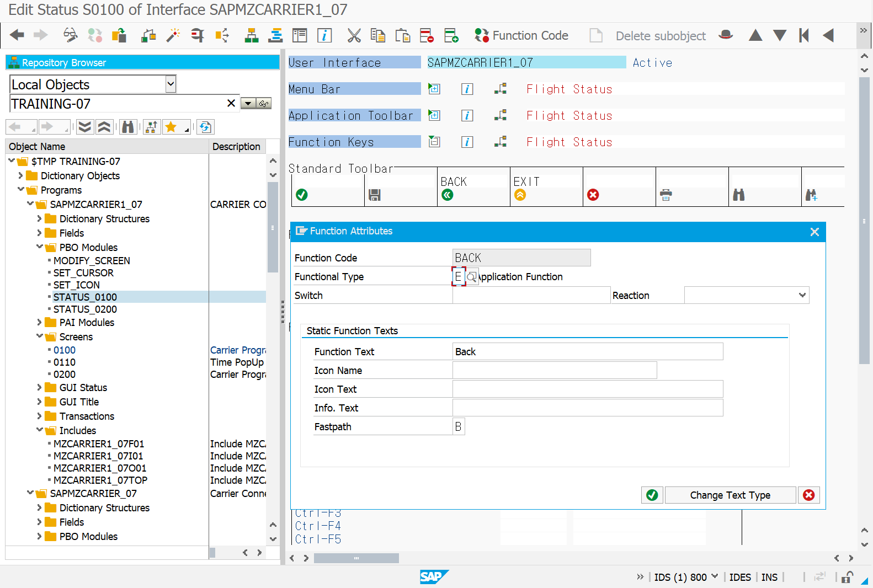The image size is (873, 588).
Task: Toggle Display/Change mode with glasses-pencil icon
Action: tap(70, 35)
